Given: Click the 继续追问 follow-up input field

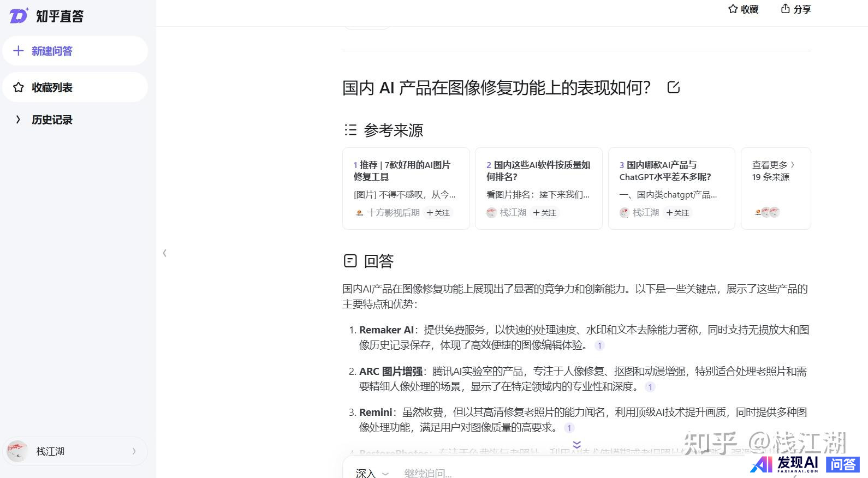Looking at the screenshot, I should (x=491, y=473).
